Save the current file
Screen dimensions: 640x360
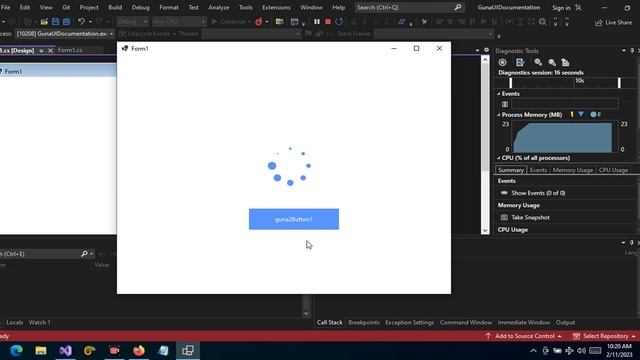coord(55,22)
